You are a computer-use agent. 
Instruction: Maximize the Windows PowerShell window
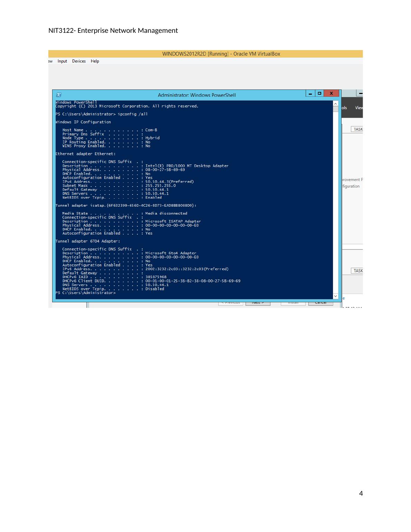click(320, 94)
